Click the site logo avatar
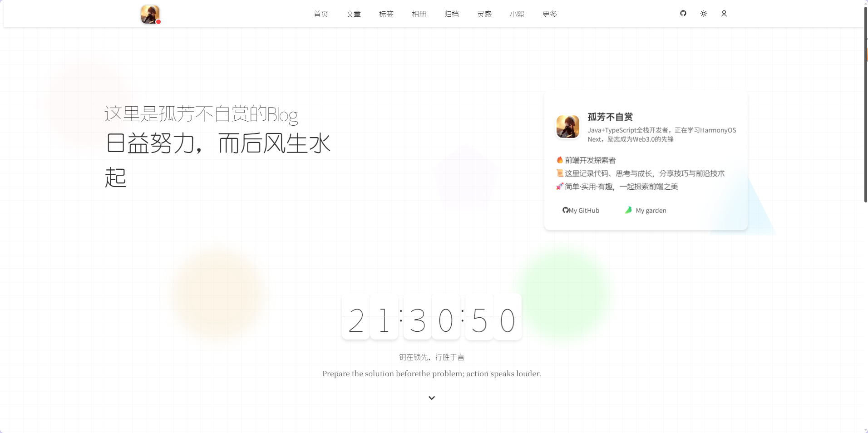The height and width of the screenshot is (433, 868). (150, 14)
